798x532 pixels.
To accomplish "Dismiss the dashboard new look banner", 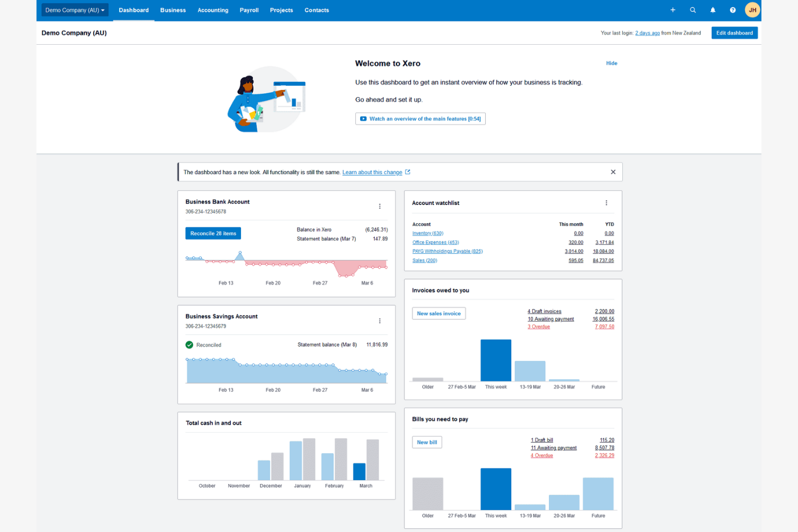I will pyautogui.click(x=613, y=171).
